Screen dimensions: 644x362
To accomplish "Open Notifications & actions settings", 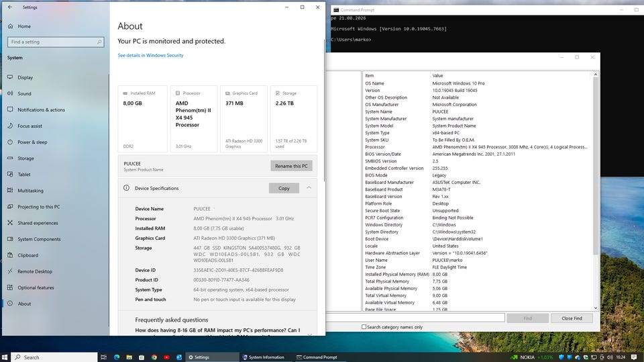I will [x=41, y=110].
